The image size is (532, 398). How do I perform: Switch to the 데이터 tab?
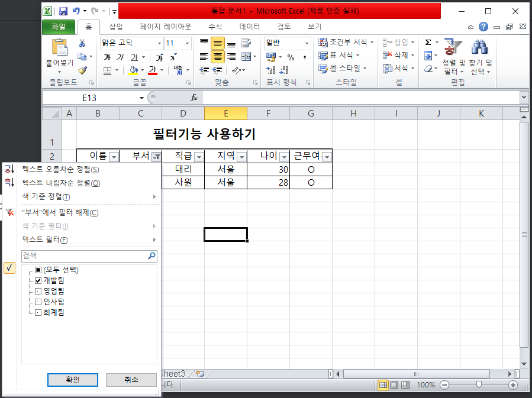(x=249, y=27)
